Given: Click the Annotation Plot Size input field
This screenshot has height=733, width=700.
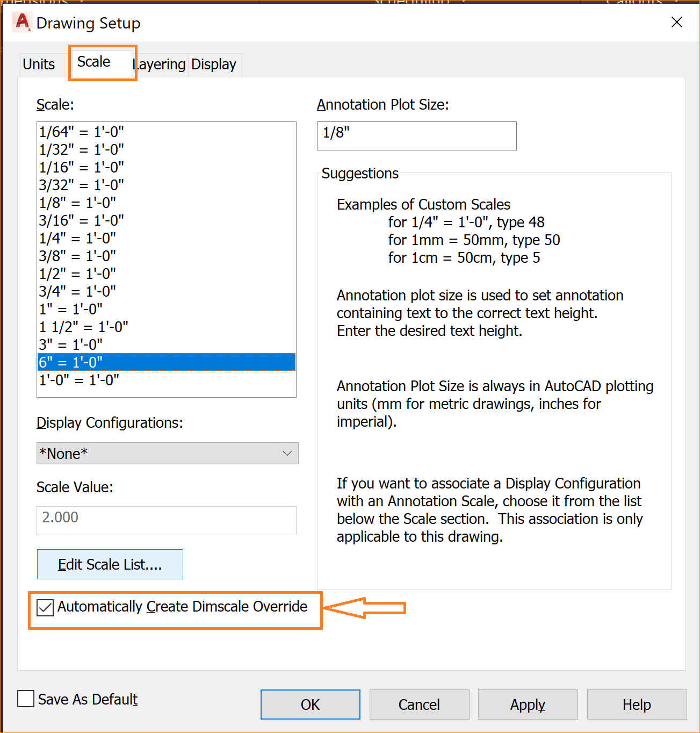Looking at the screenshot, I should (416, 136).
